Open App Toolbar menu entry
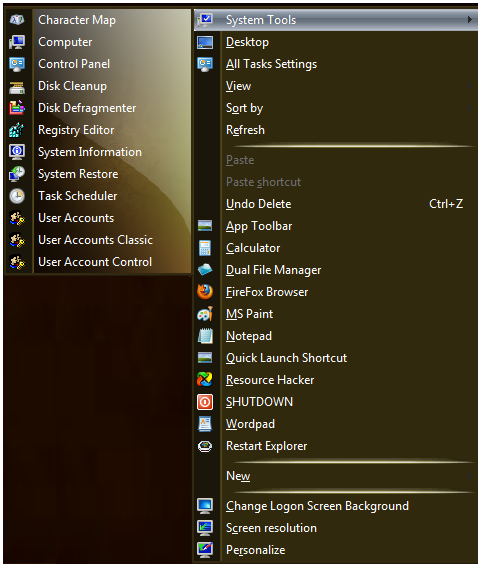This screenshot has width=481, height=567. click(336, 226)
